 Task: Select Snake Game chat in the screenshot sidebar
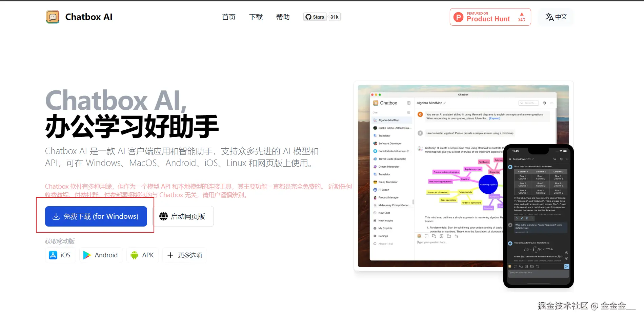pyautogui.click(x=392, y=128)
